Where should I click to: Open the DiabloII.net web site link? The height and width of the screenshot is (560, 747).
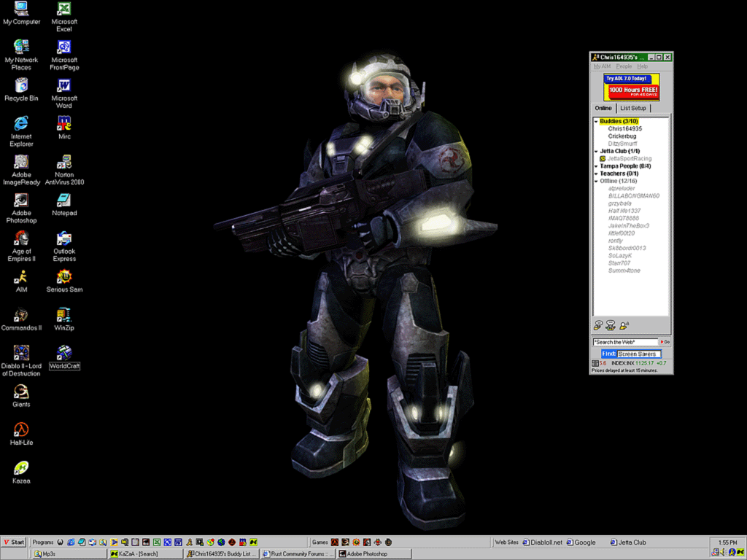543,542
